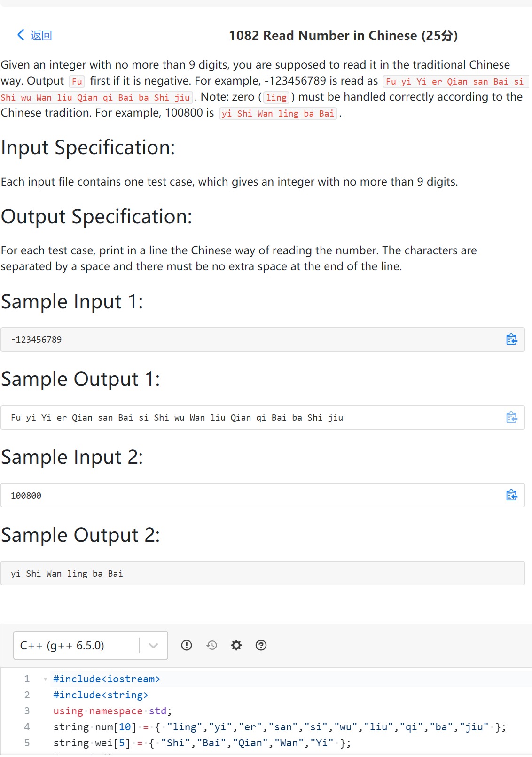Open the C++ (g++ 6.5.0) compiler dropdown
This screenshot has width=532, height=757.
pos(91,645)
